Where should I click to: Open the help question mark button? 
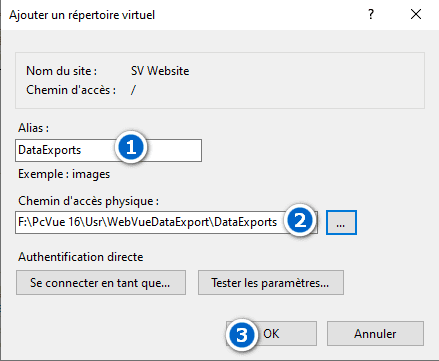click(371, 15)
